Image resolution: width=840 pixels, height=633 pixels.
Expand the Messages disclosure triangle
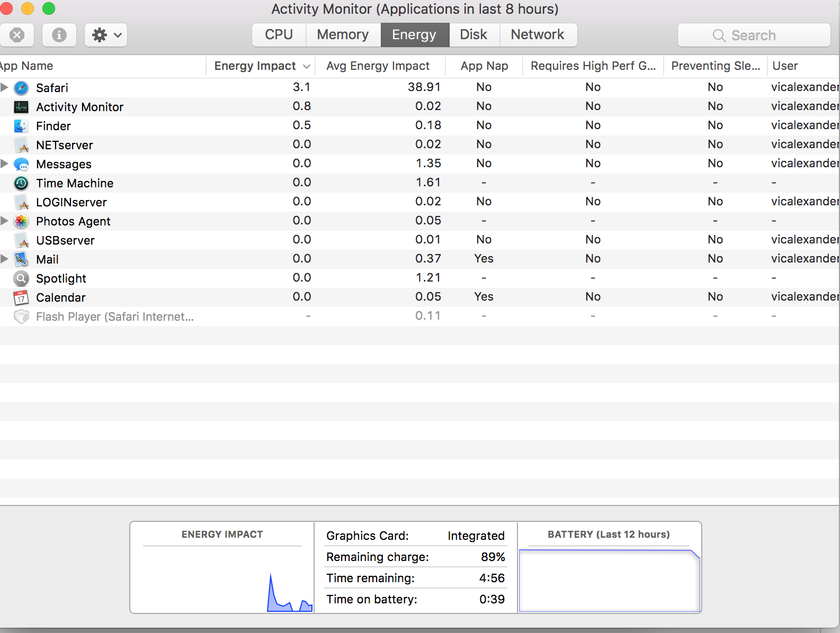tap(4, 164)
